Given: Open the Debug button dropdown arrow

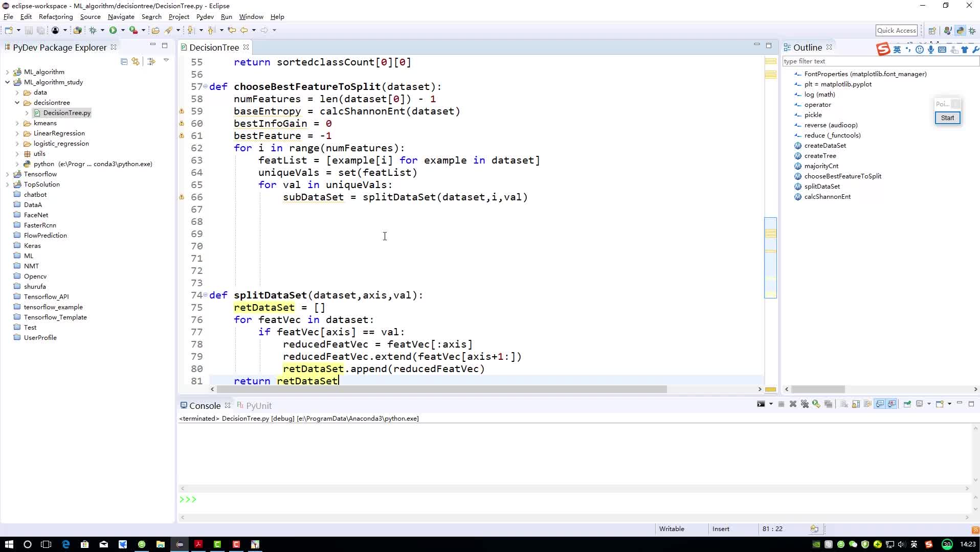Looking at the screenshot, I should 102,30.
